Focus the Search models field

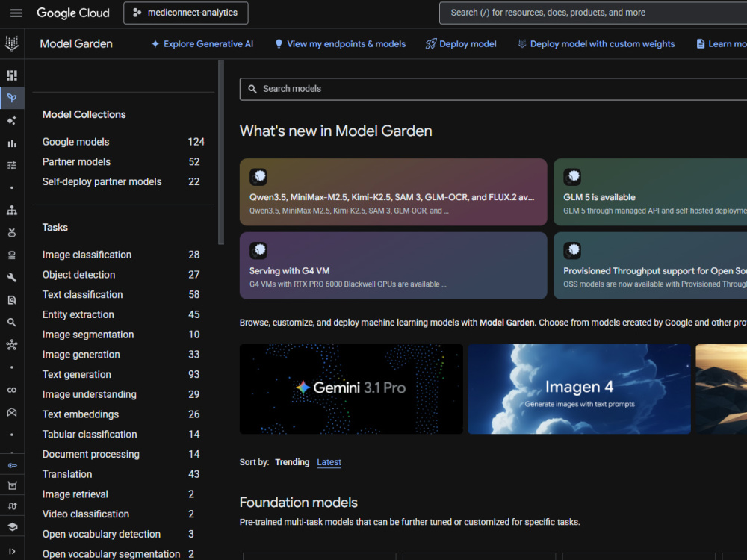coord(493,89)
